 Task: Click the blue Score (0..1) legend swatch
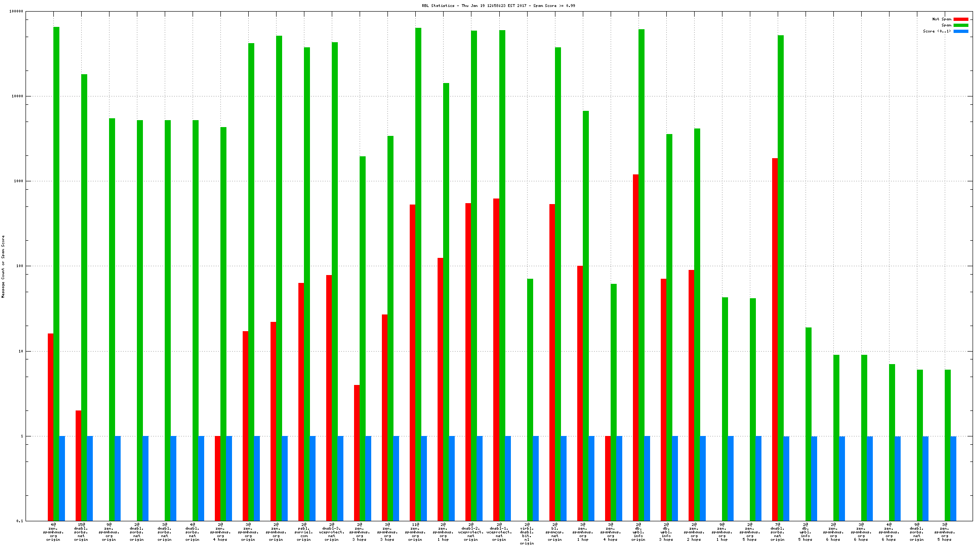[x=961, y=32]
